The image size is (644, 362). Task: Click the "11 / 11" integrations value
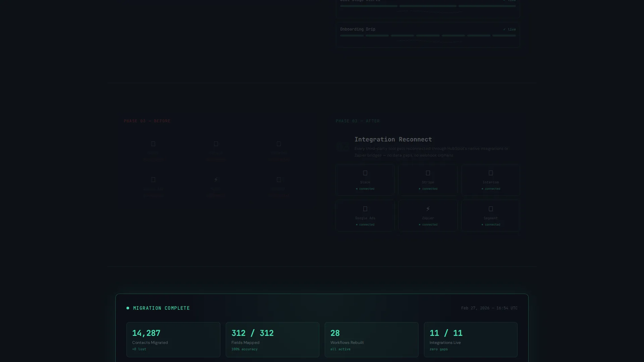[446, 333]
